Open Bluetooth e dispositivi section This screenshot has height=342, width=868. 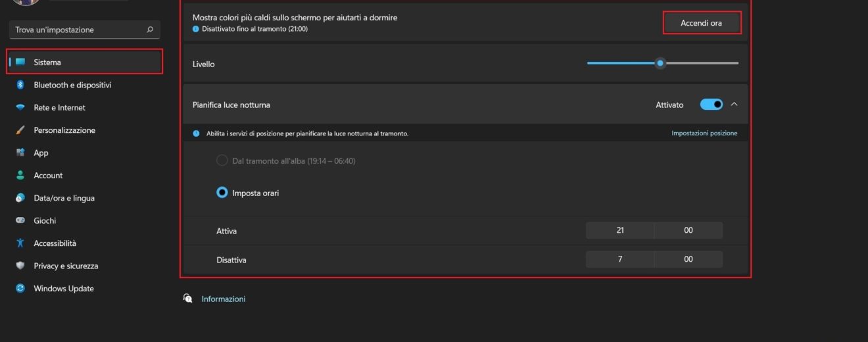click(x=85, y=85)
